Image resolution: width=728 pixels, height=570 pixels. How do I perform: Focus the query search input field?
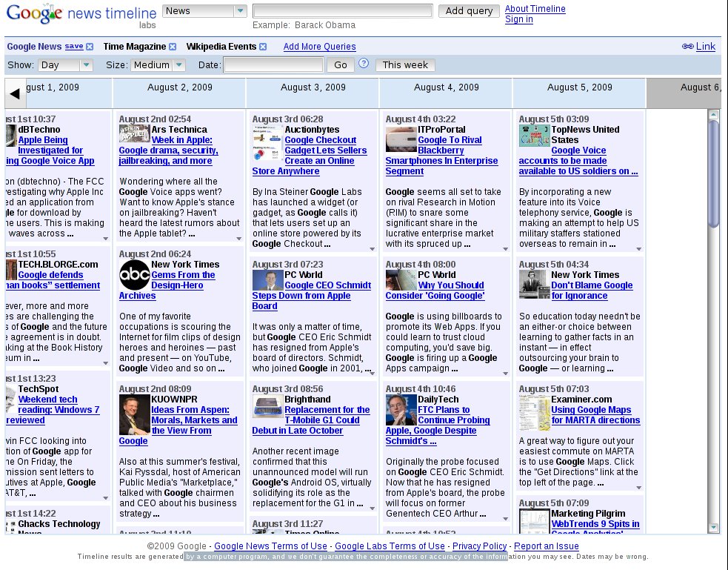pyautogui.click(x=343, y=11)
